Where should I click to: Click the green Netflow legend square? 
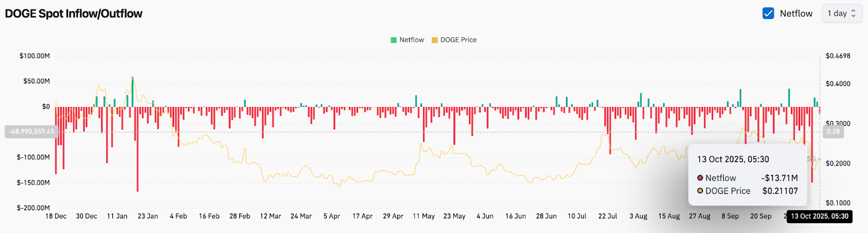tap(394, 40)
